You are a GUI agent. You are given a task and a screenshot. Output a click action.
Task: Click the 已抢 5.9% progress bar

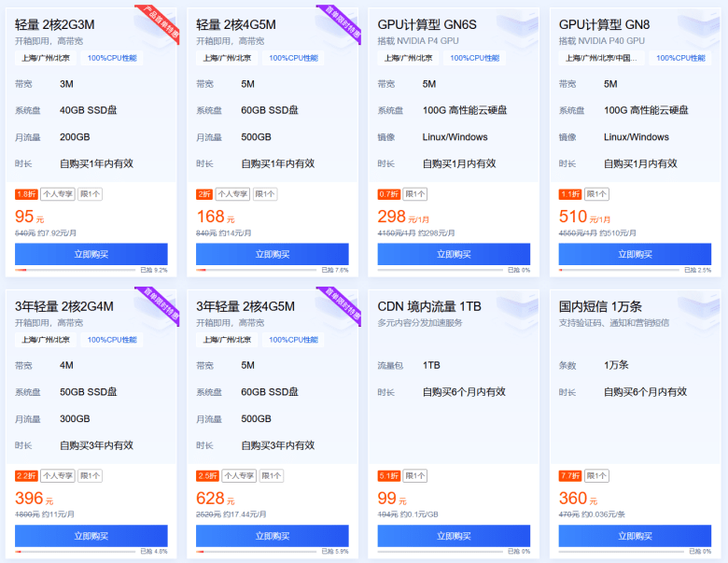257,552
